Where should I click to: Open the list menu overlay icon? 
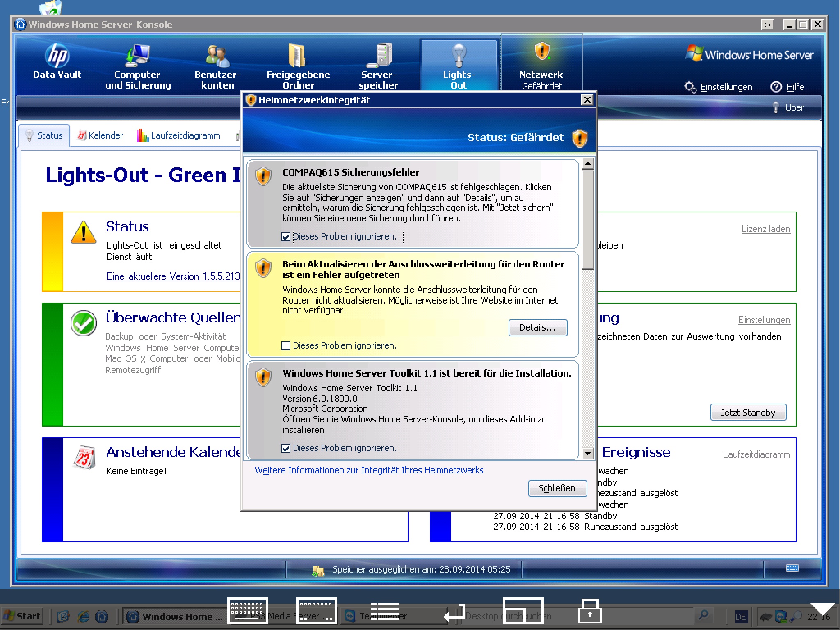(385, 611)
